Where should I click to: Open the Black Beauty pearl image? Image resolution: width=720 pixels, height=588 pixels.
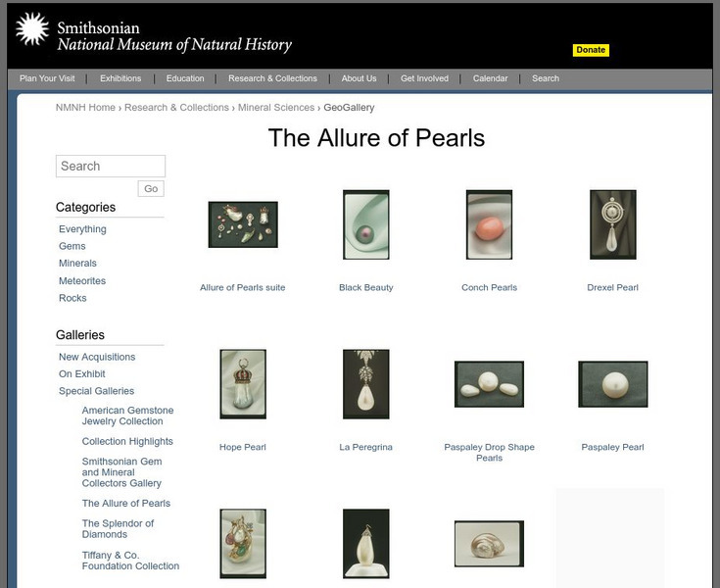tap(365, 224)
